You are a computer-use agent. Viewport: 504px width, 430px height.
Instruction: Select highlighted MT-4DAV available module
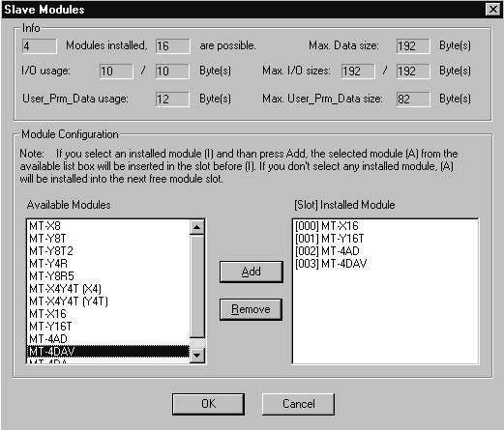[x=108, y=351]
